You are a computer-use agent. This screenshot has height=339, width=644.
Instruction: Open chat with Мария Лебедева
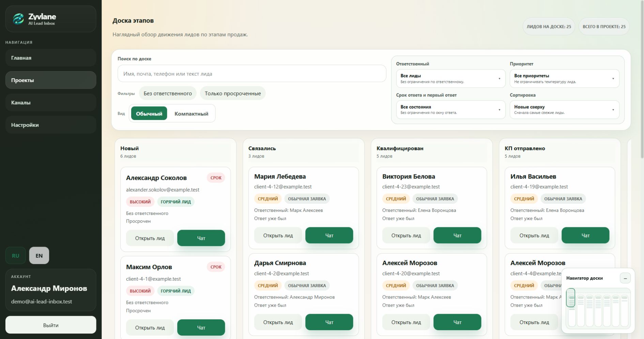(329, 235)
